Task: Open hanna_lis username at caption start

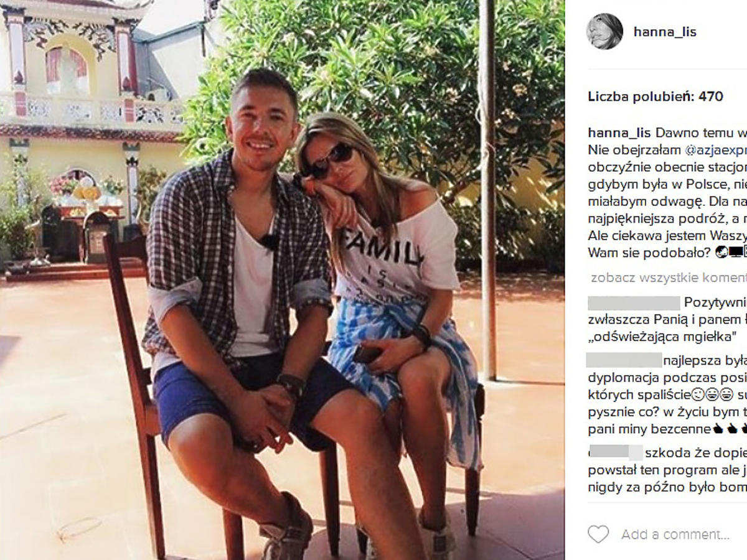Action: click(x=619, y=133)
